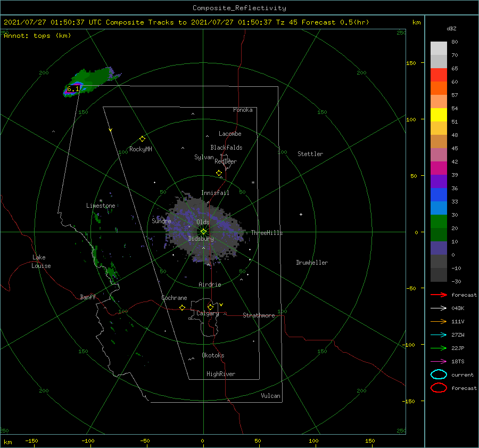Click the yellow diamond marker below RedDeer
479x448 pixels.
(x=219, y=173)
